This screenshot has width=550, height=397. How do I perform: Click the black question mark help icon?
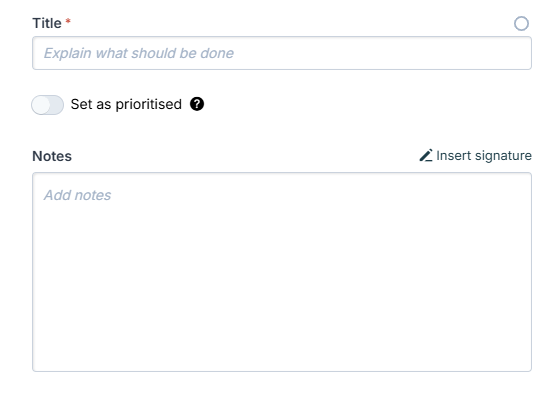click(197, 104)
